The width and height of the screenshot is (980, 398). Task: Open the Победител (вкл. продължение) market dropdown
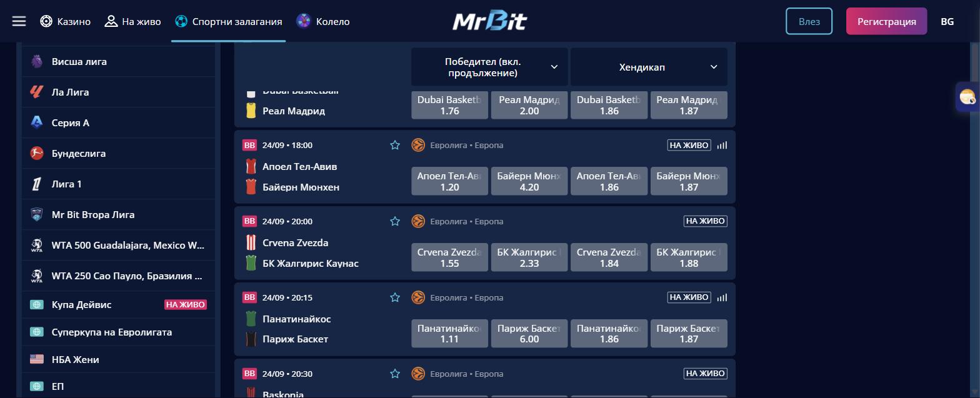(489, 67)
